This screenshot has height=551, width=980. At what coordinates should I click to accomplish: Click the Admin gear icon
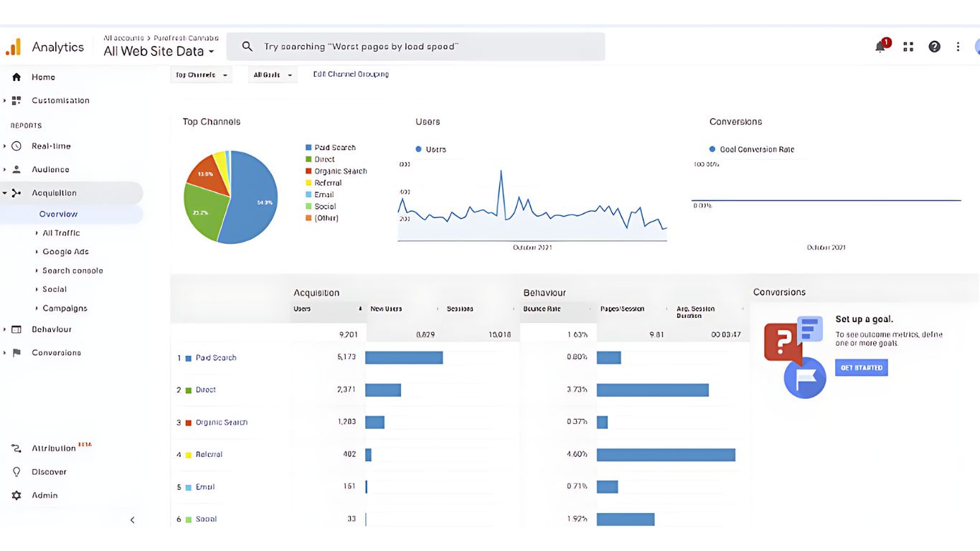(17, 495)
